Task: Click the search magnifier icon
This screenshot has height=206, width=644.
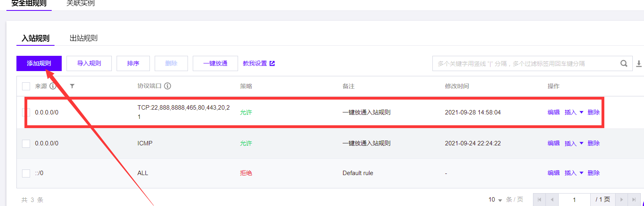Action: coord(624,63)
